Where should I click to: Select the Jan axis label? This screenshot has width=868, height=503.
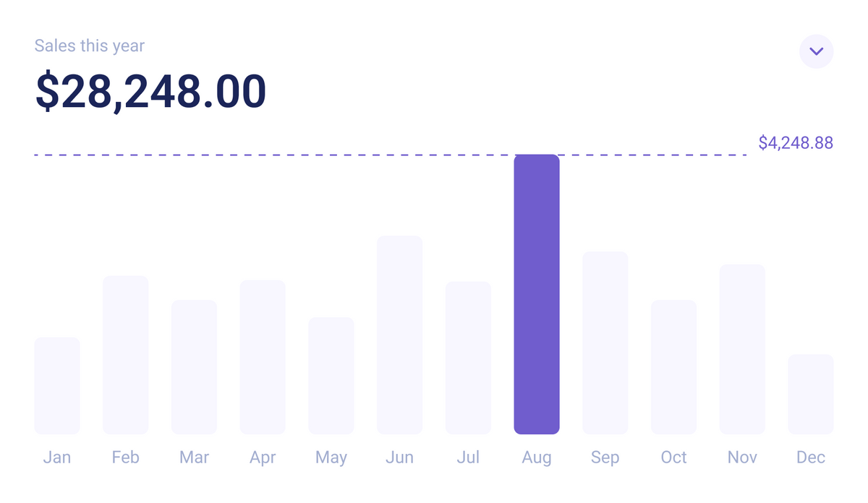(57, 457)
